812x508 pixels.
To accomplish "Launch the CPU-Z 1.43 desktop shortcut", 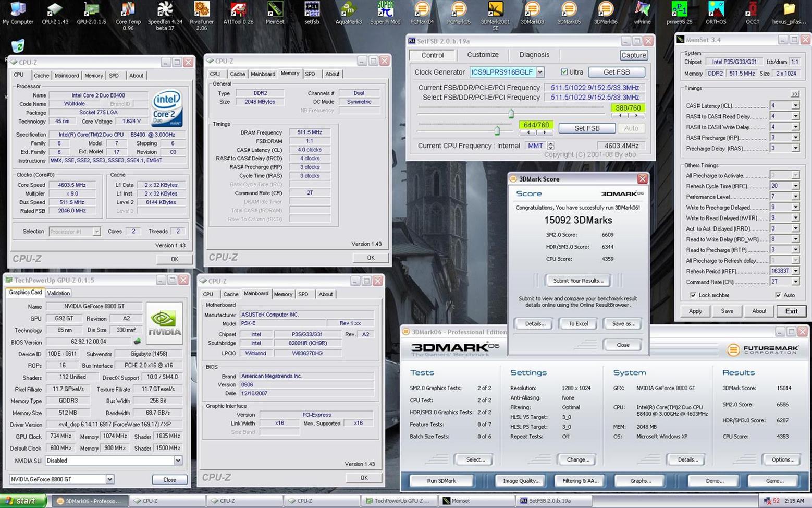I will coord(55,13).
